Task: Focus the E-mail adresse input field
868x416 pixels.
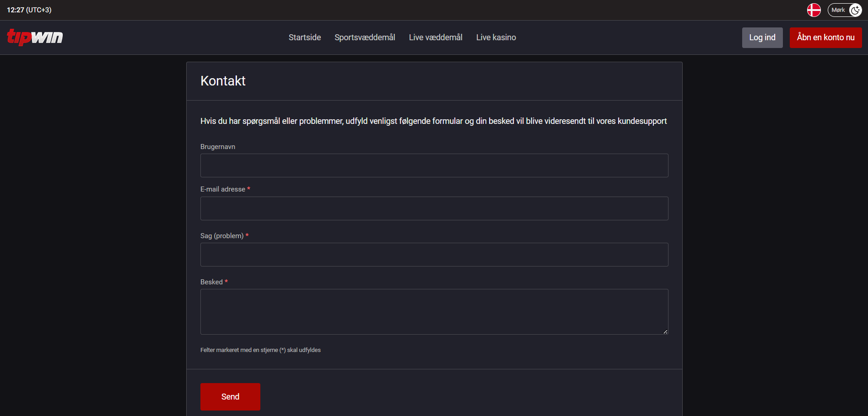Action: point(434,208)
